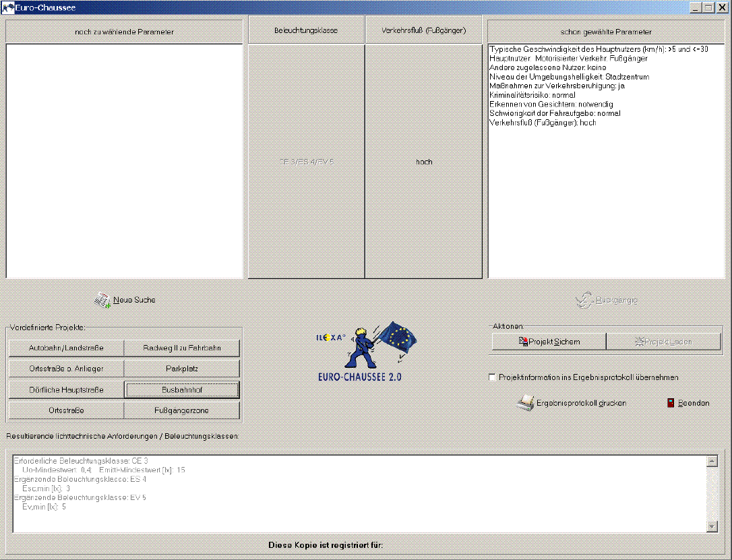This screenshot has height=560, width=732.
Task: Select 'Andere zugelassene Nutzer: keine' line
Action: click(x=547, y=67)
